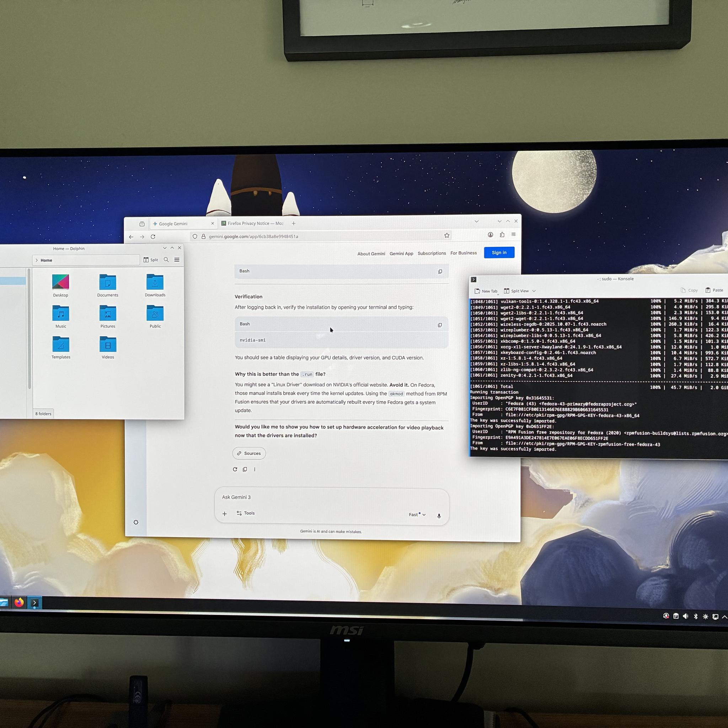Select the Downloads folder in Dolphin
Image resolution: width=728 pixels, height=728 pixels.
pyautogui.click(x=155, y=286)
